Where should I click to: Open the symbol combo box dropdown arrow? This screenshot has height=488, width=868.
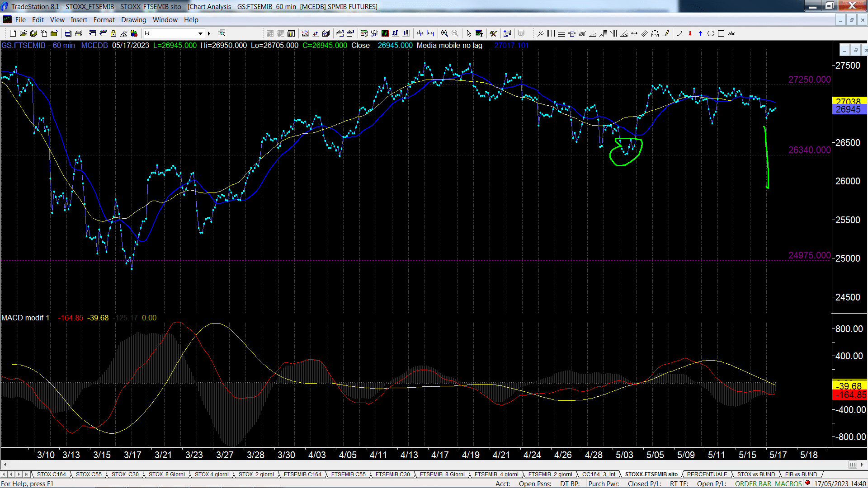click(200, 33)
